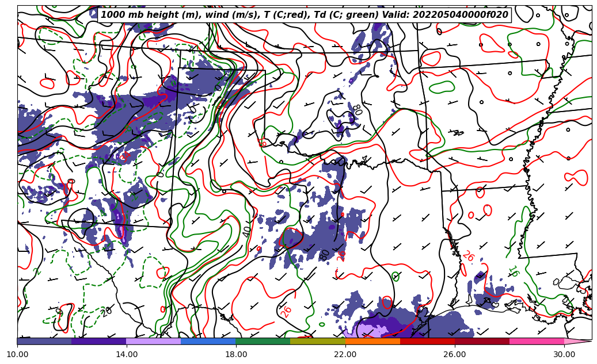The height and width of the screenshot is (364, 597).
Task: Click the 14.00 colorbar tick label
Action: point(127,354)
